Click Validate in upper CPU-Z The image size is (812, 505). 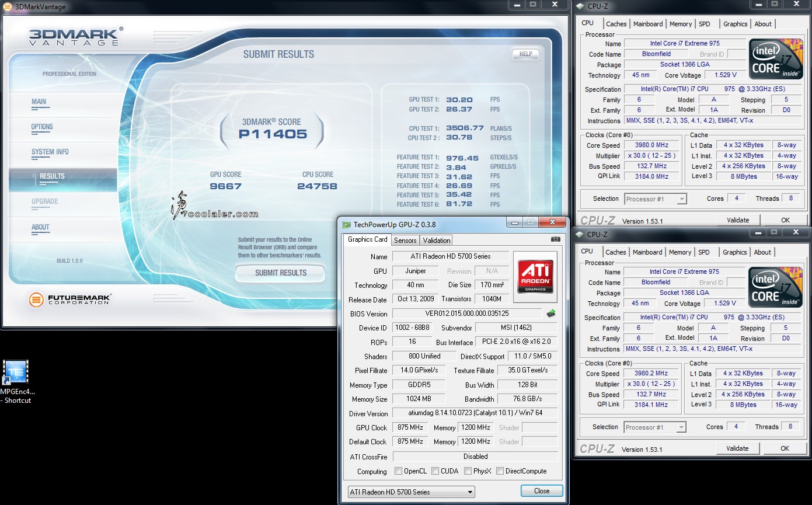tap(738, 220)
